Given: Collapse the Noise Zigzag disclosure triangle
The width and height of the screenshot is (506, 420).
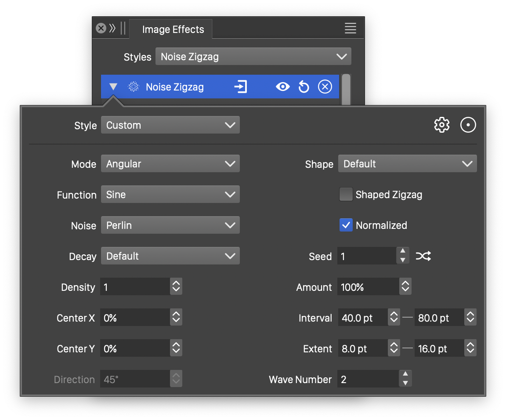Looking at the screenshot, I should click(x=113, y=87).
